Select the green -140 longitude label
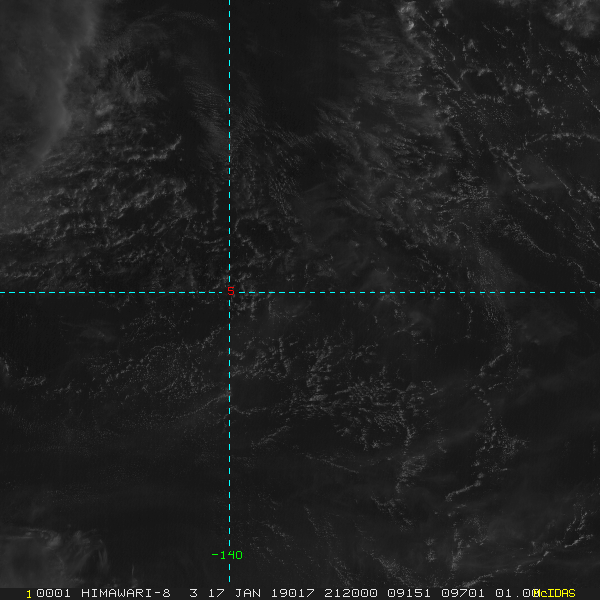This screenshot has width=600, height=600. (227, 555)
